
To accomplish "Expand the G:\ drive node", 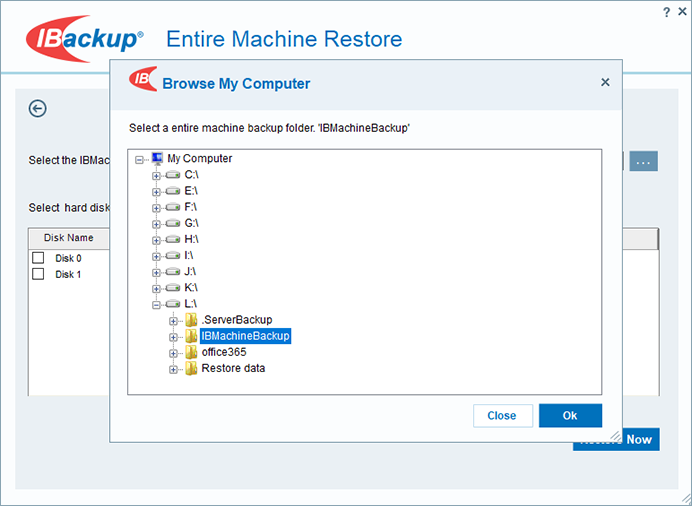I will pos(156,224).
